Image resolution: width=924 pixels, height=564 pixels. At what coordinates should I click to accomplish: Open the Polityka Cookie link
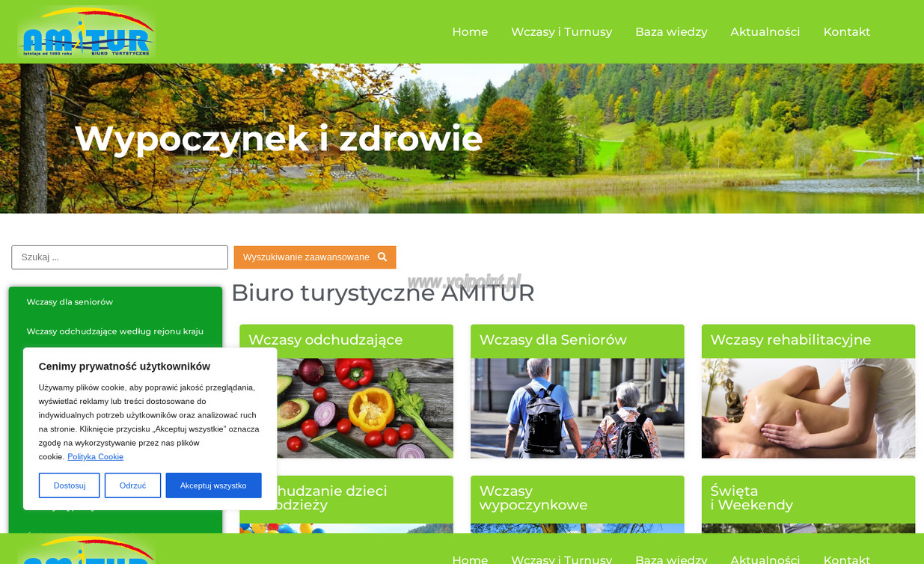point(95,457)
